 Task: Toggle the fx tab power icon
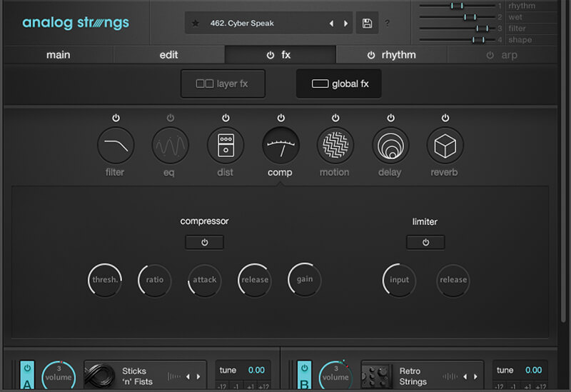[x=271, y=55]
